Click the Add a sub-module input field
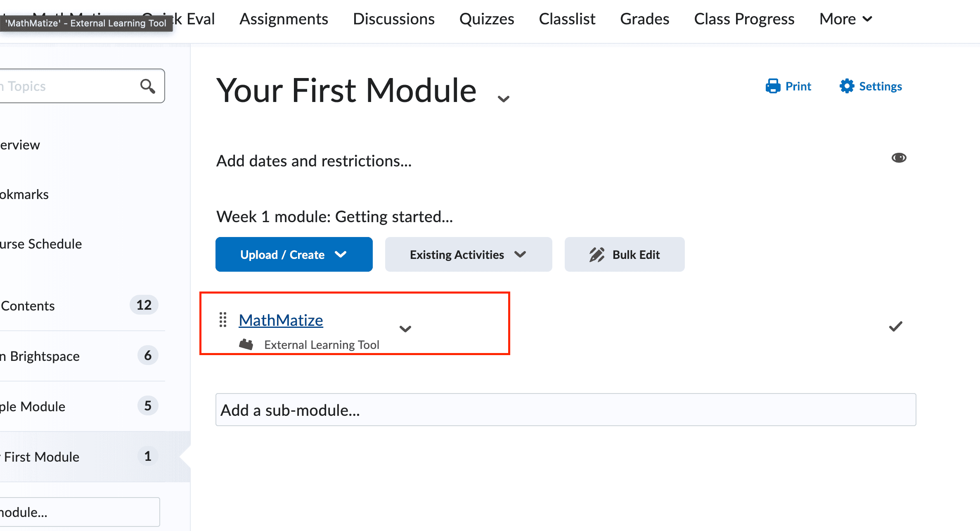 pyautogui.click(x=566, y=410)
